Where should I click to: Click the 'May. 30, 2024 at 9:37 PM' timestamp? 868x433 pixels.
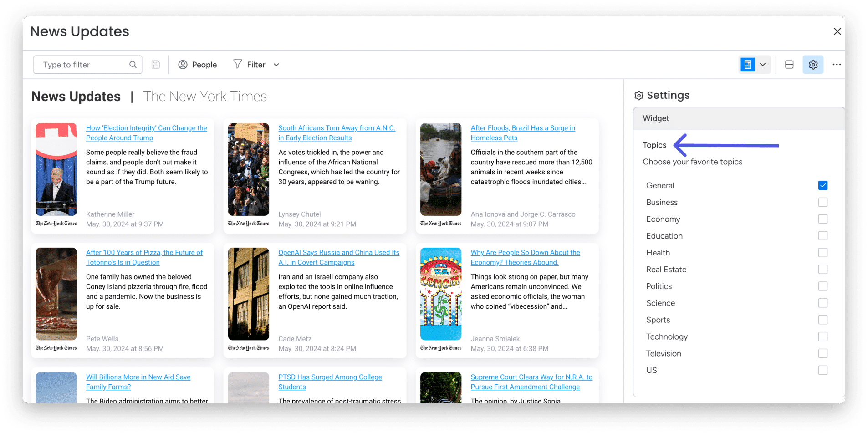[125, 224]
